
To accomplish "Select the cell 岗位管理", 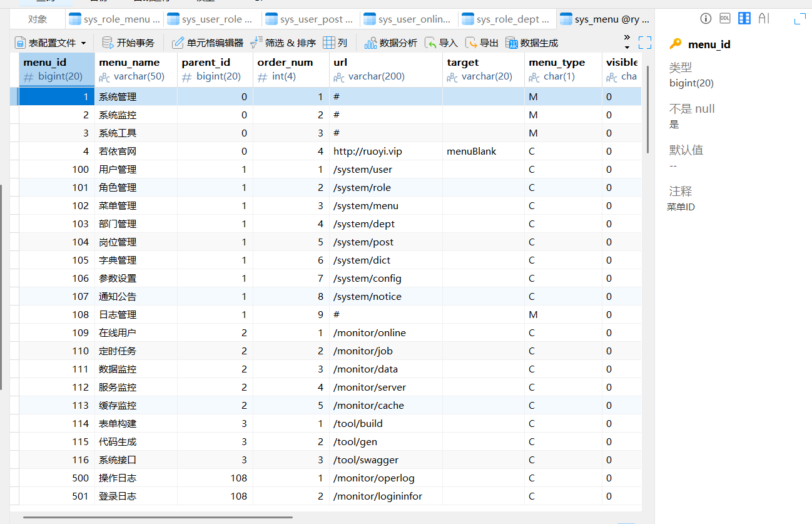I will pos(136,242).
